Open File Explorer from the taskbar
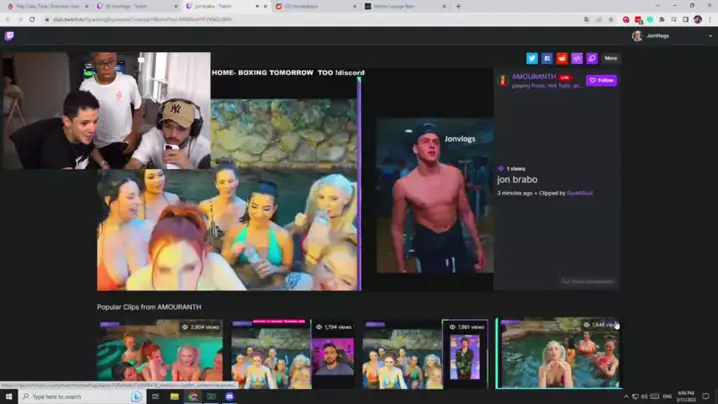Screen dimensions: 718x404 tap(174, 396)
